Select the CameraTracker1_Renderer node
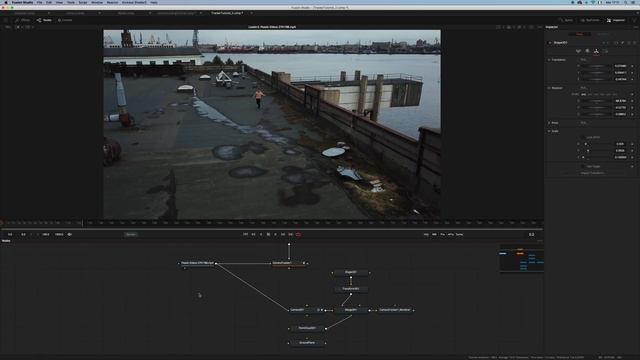 (395, 310)
